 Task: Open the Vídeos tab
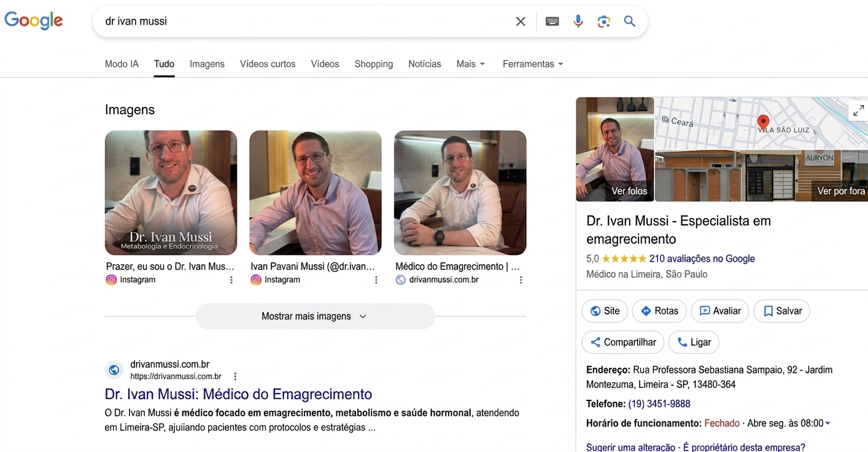coord(325,64)
